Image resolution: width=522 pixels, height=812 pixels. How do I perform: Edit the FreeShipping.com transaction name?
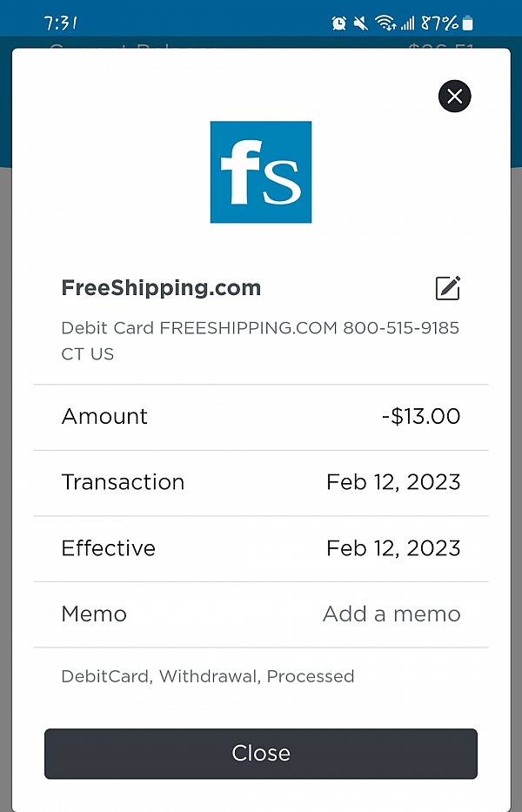447,288
